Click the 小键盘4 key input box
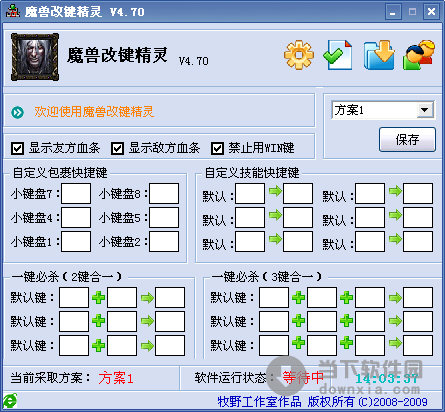This screenshot has width=445, height=412. (76, 217)
